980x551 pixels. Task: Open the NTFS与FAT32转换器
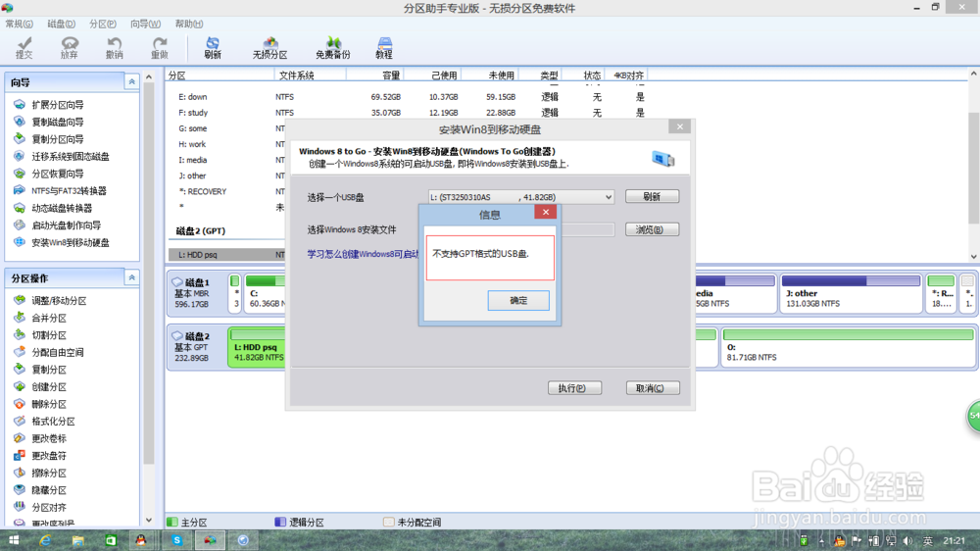(69, 191)
